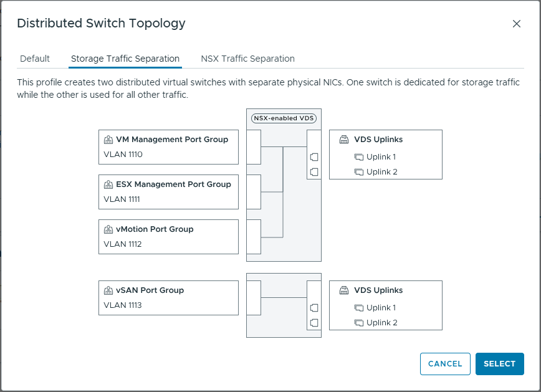Click the VLAN 1113 text under vSAN
541x392 pixels.
[123, 305]
